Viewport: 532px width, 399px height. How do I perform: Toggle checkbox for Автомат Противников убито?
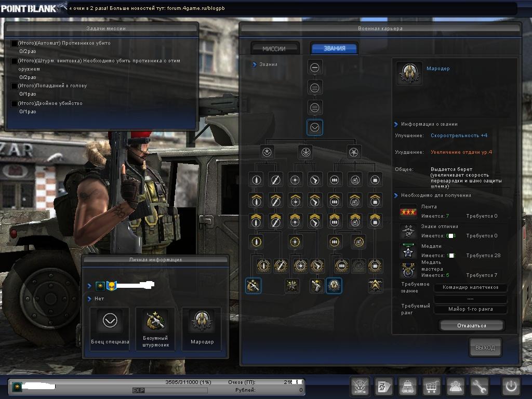tap(14, 44)
